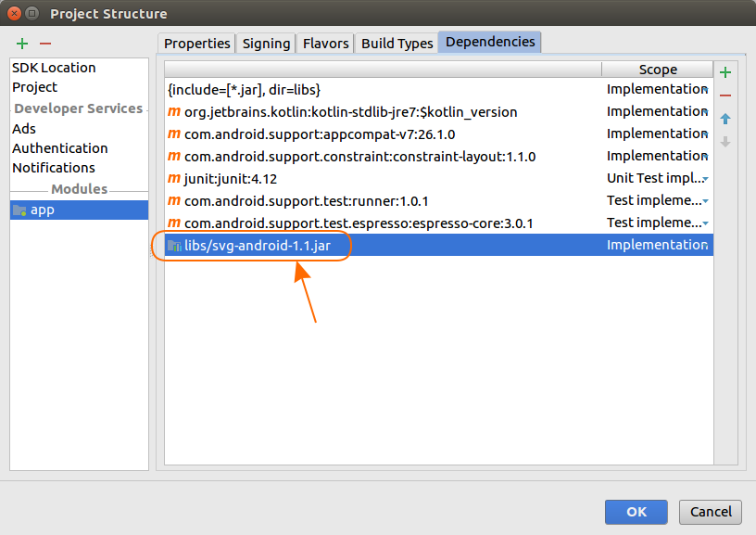
Task: Select the libs/svg-android-1.1.jar row
Action: pyautogui.click(x=439, y=245)
